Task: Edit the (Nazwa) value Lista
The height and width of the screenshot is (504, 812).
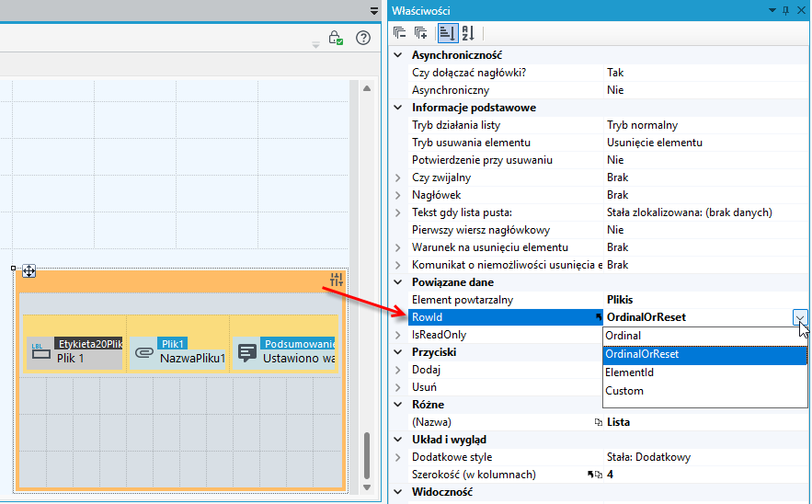Action: click(618, 422)
